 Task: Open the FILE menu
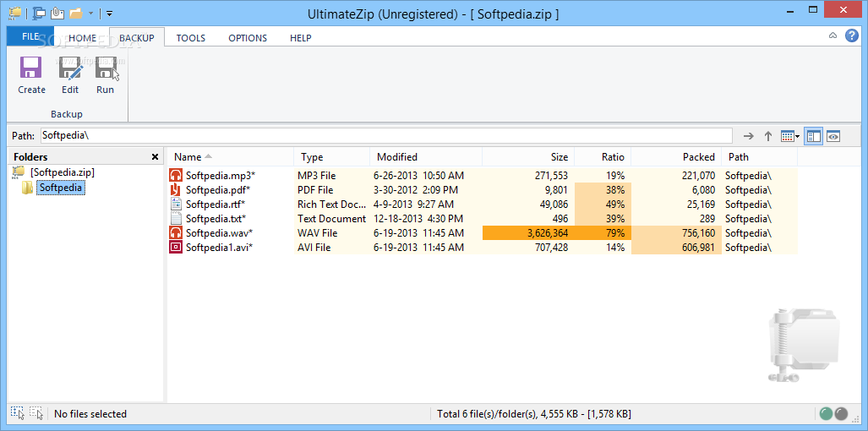(x=30, y=36)
